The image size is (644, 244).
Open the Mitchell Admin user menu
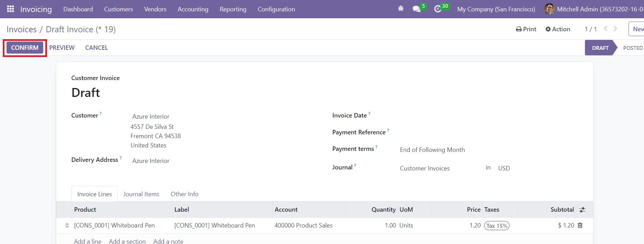pyautogui.click(x=594, y=9)
